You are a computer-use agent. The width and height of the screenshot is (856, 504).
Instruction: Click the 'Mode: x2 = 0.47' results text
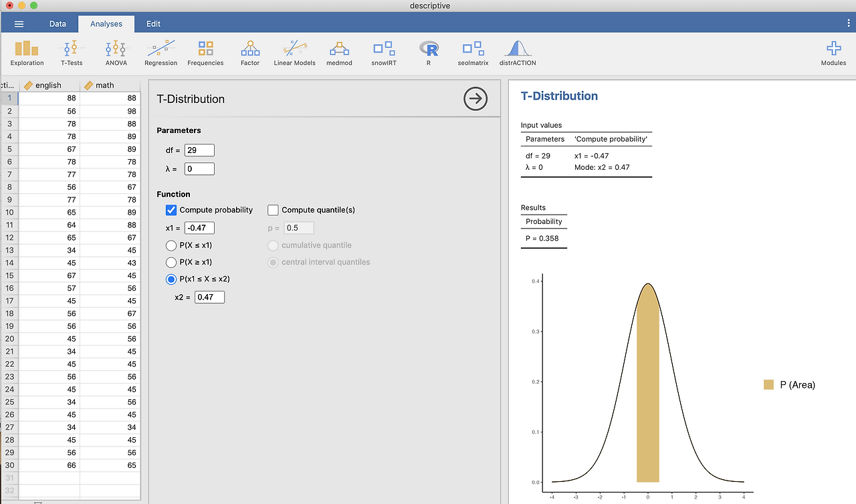tap(602, 167)
